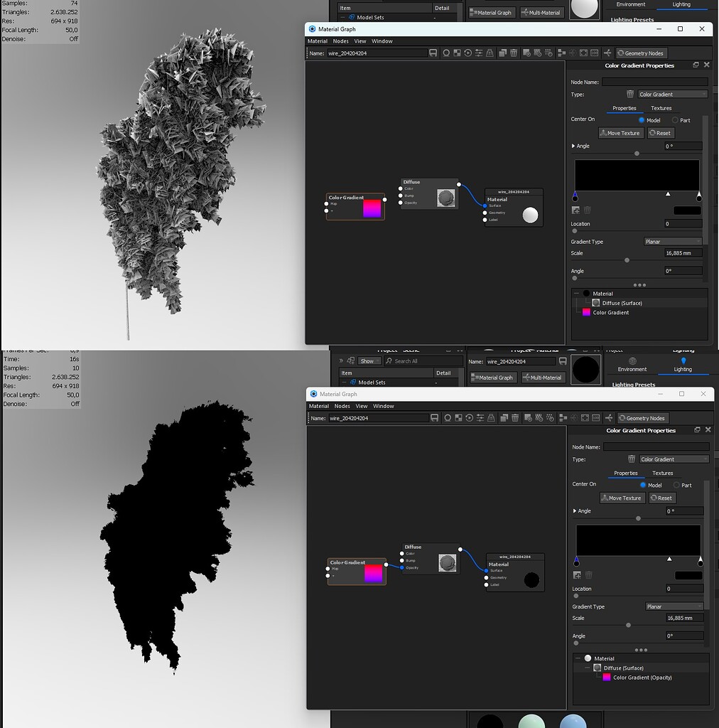This screenshot has height=728, width=719.
Task: Click the Reset button in Color Gradient Properties
Action: click(661, 133)
